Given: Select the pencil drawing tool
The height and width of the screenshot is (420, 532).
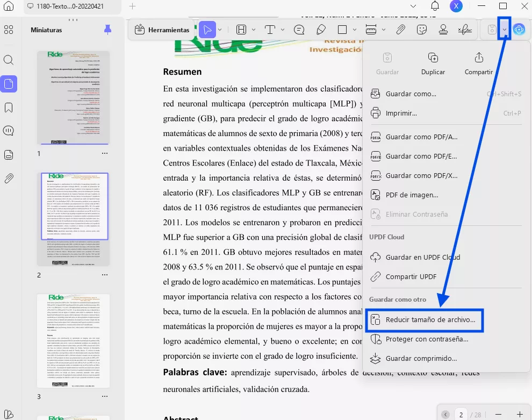Looking at the screenshot, I should pyautogui.click(x=321, y=30).
